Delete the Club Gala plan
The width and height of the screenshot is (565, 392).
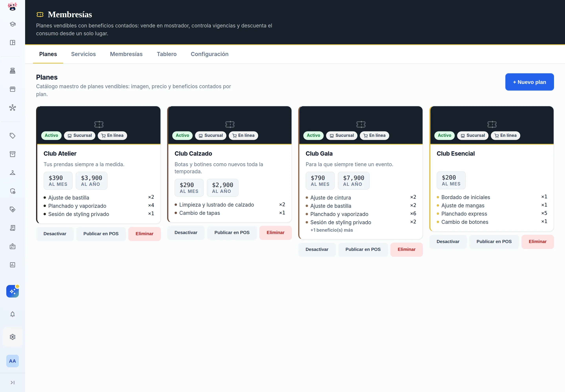click(x=407, y=250)
